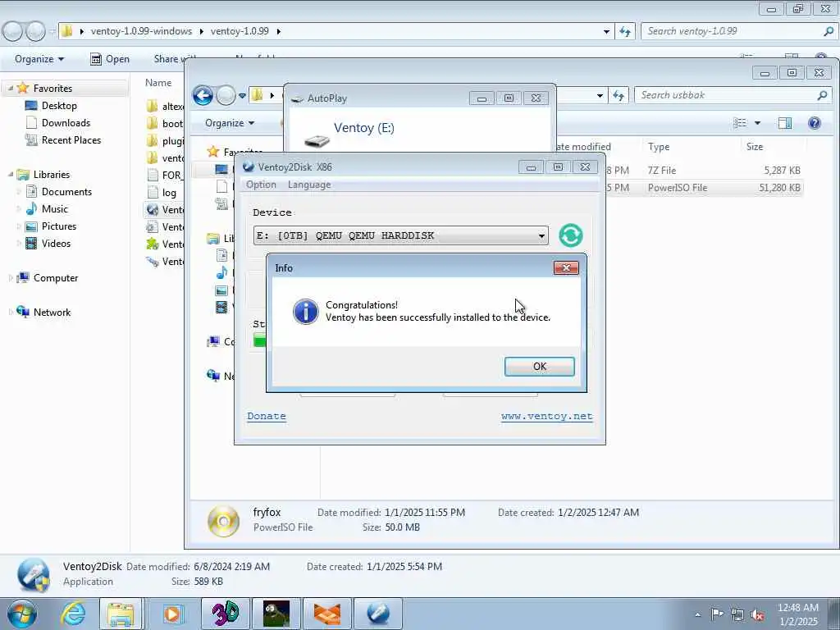This screenshot has height=630, width=840.
Task: Select Favorites in left navigation pane
Action: 52,89
